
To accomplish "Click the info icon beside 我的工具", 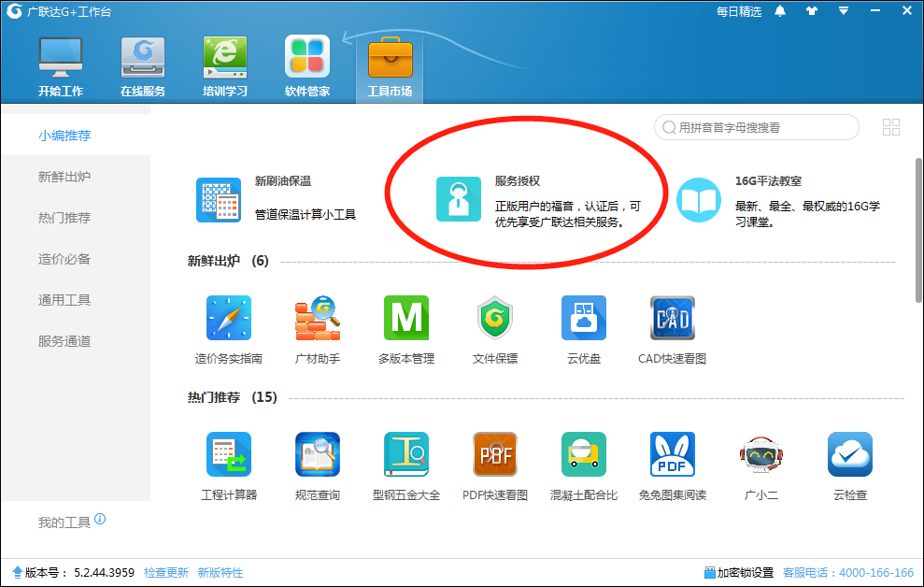I will (x=100, y=519).
